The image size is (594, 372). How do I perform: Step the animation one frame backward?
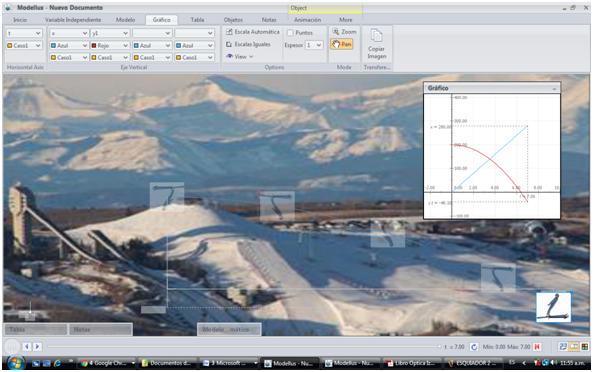pyautogui.click(x=27, y=346)
